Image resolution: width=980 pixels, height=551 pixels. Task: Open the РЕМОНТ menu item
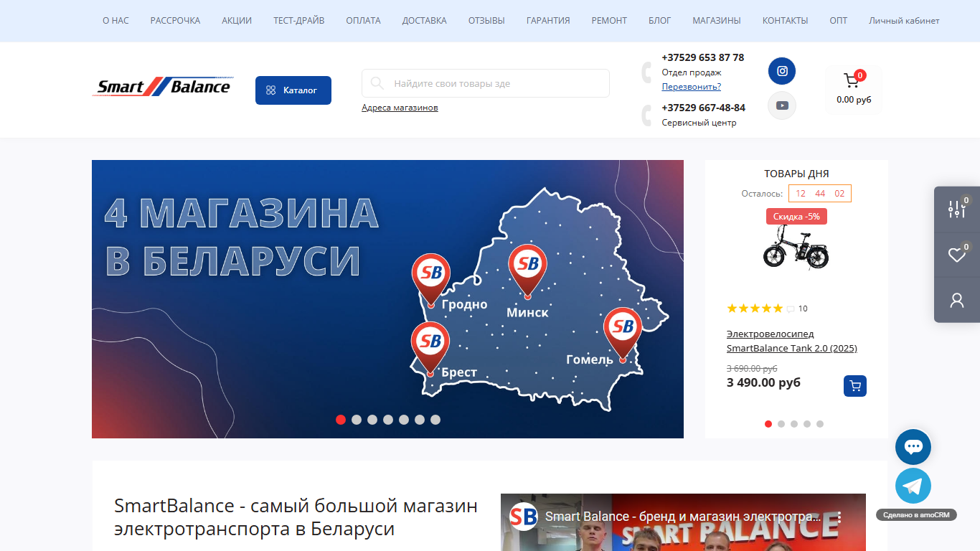[609, 21]
